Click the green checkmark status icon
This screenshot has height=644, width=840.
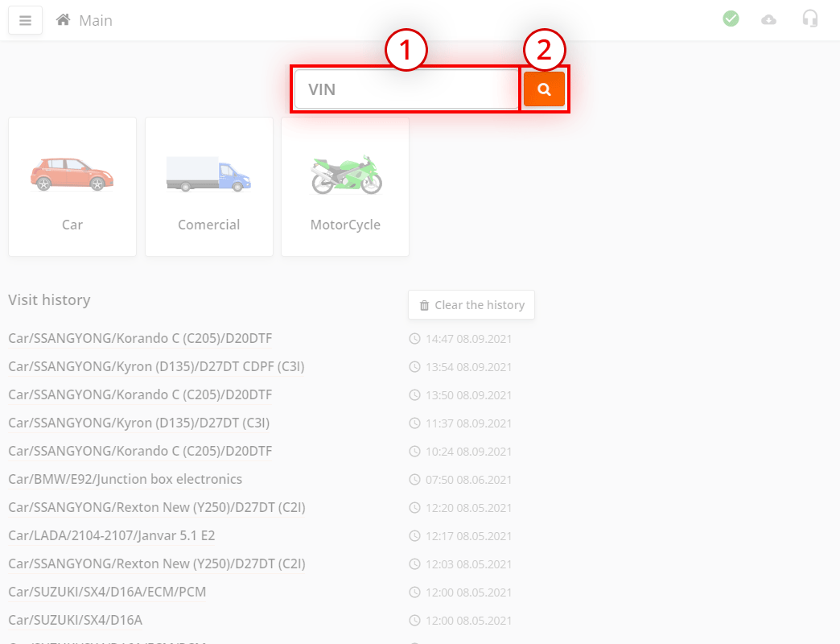click(731, 19)
